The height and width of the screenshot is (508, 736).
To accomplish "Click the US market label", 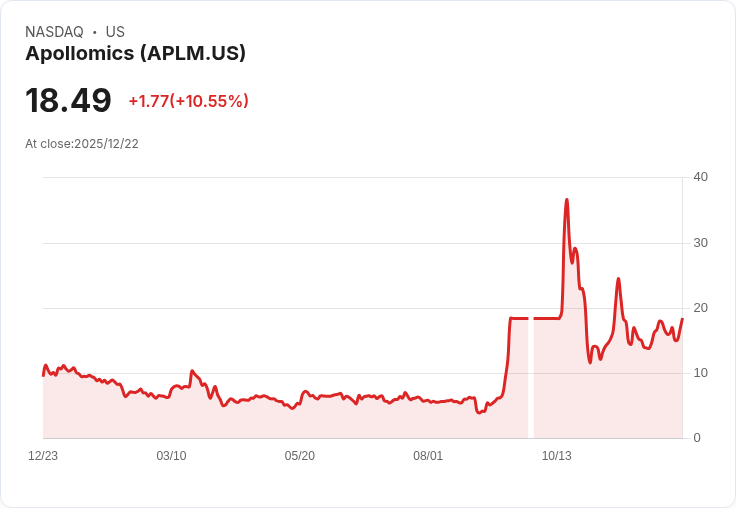I will point(115,32).
